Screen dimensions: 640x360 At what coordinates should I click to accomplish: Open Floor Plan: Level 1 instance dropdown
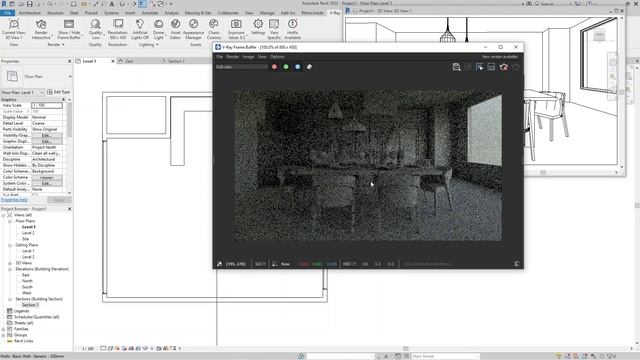(22, 92)
